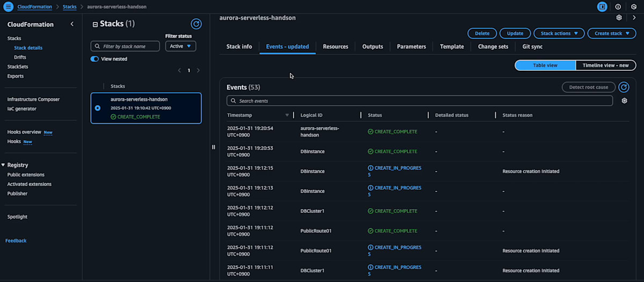
Task: Open the Change sets tab
Action: [x=493, y=47]
